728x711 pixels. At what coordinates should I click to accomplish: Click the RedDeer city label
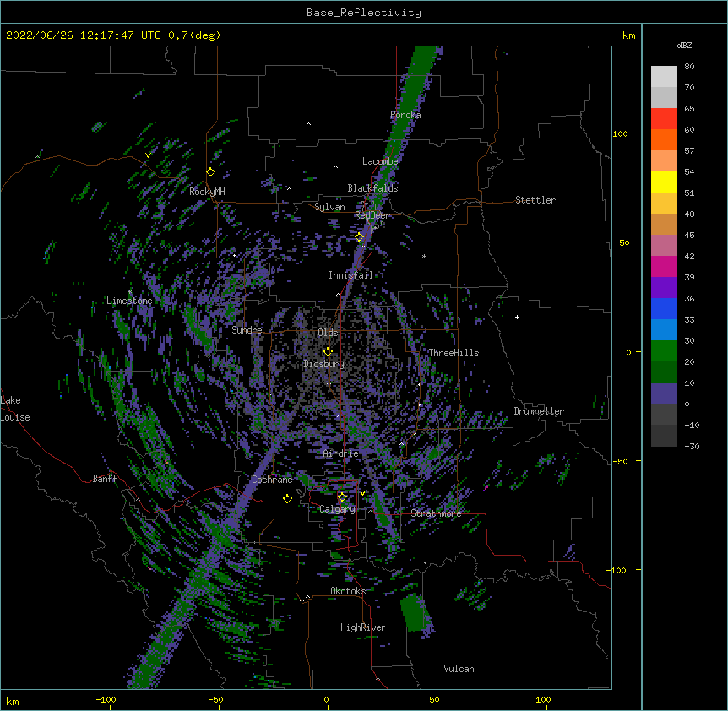(x=372, y=215)
